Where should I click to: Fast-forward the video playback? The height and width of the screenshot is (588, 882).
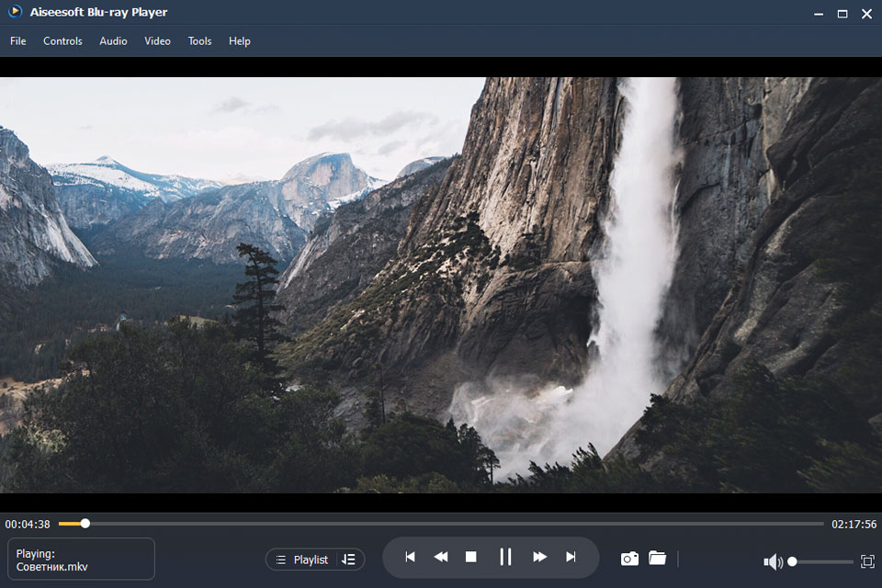click(x=538, y=557)
